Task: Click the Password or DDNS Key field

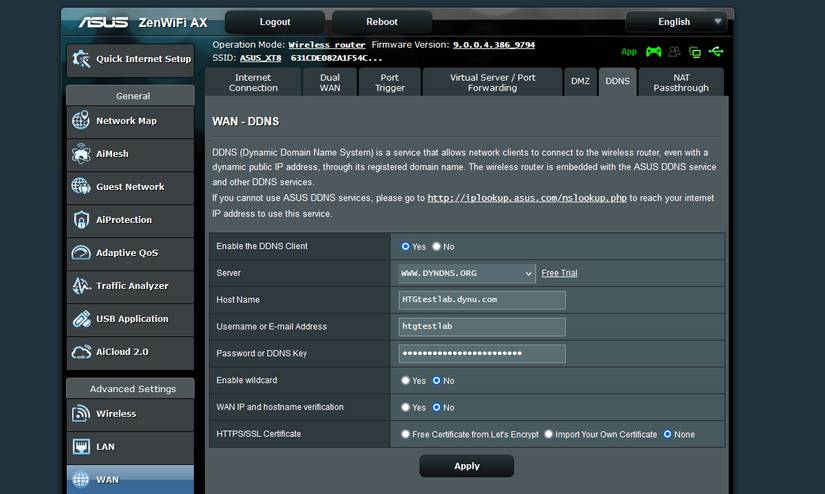Action: point(482,354)
